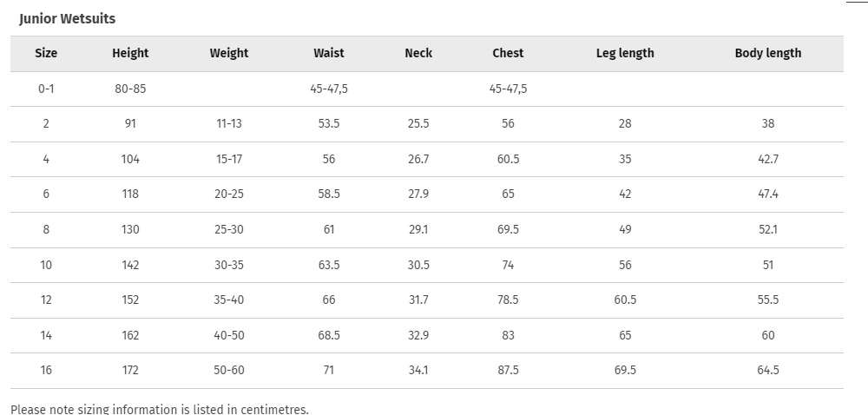This screenshot has width=868, height=415.
Task: Select the leg length value 49
Action: click(625, 229)
